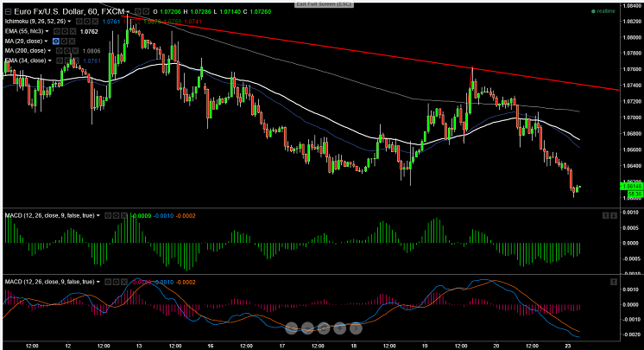Click the gray 1.0806 MA (200) value
The width and height of the screenshot is (644, 350).
coord(92,51)
